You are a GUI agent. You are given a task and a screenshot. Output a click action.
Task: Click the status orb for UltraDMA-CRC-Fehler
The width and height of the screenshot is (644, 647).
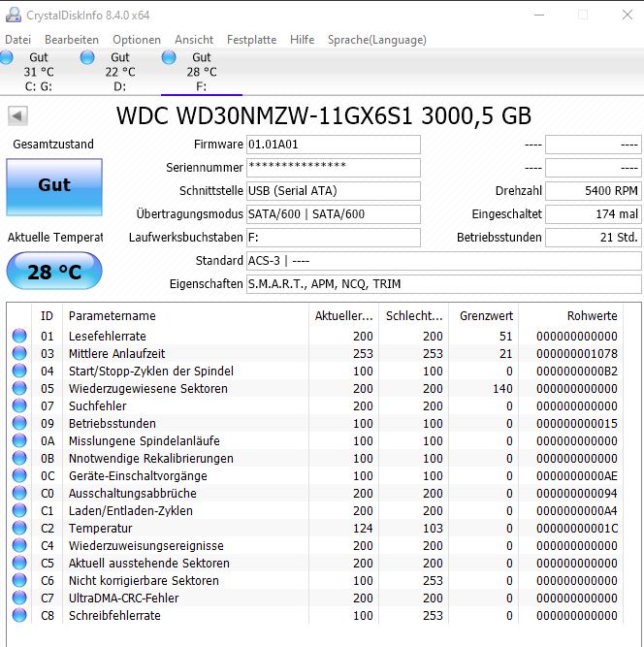[x=19, y=598]
